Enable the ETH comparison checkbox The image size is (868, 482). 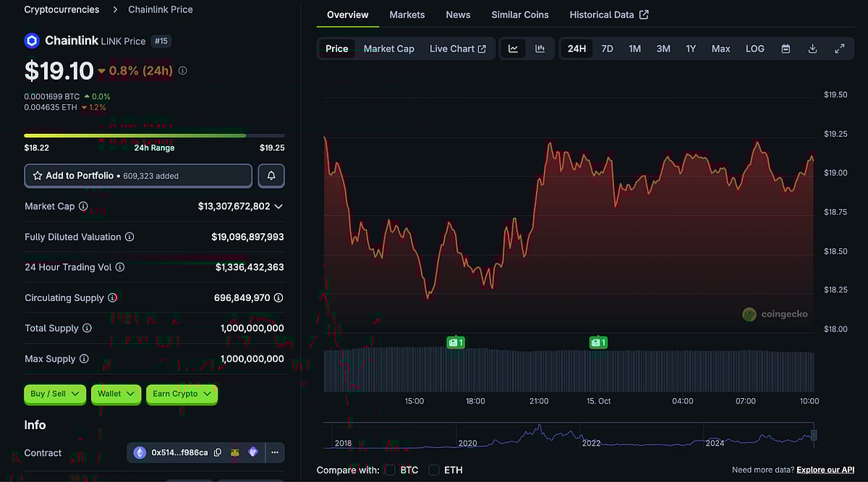(433, 470)
